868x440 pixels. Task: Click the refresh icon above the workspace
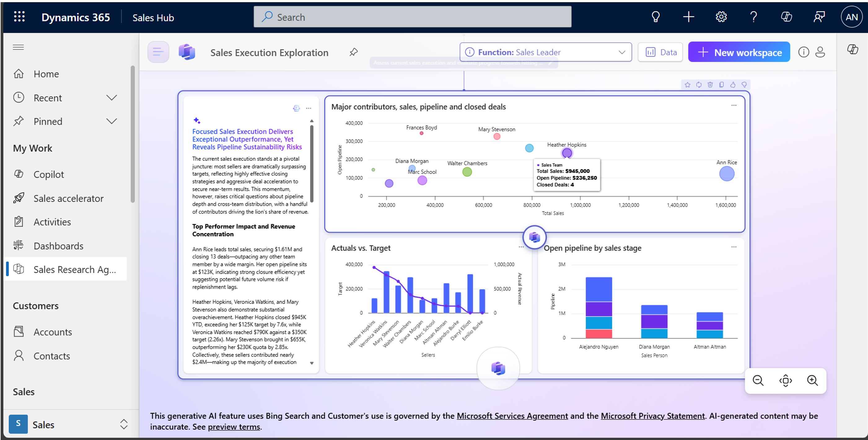point(699,85)
